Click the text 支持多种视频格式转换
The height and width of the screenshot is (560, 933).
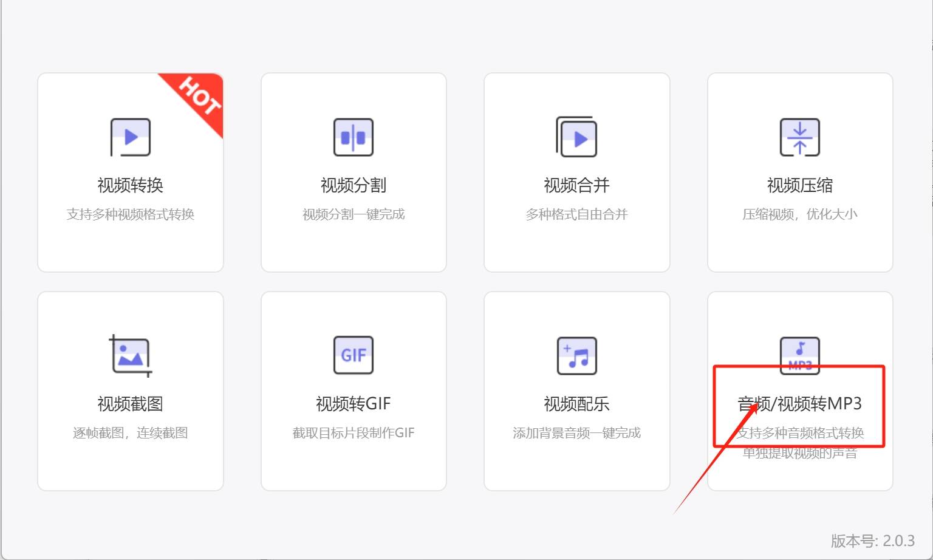coord(131,214)
